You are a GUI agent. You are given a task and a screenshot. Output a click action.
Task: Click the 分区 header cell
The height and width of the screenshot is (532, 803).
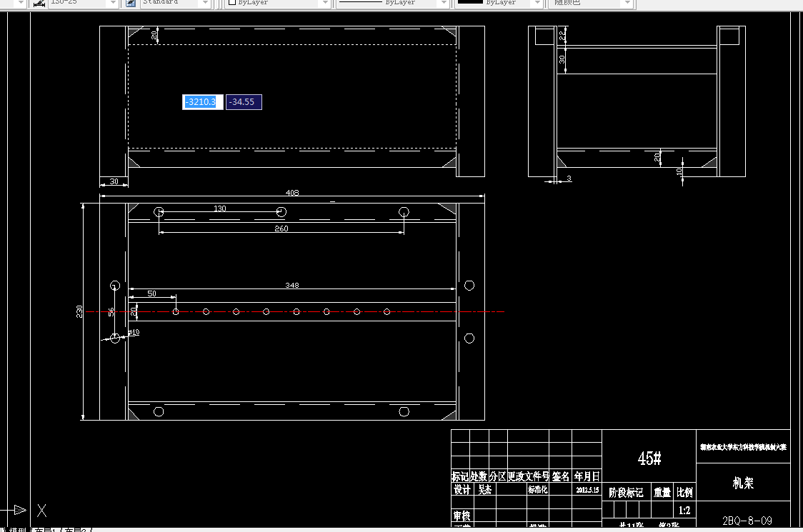tap(498, 476)
